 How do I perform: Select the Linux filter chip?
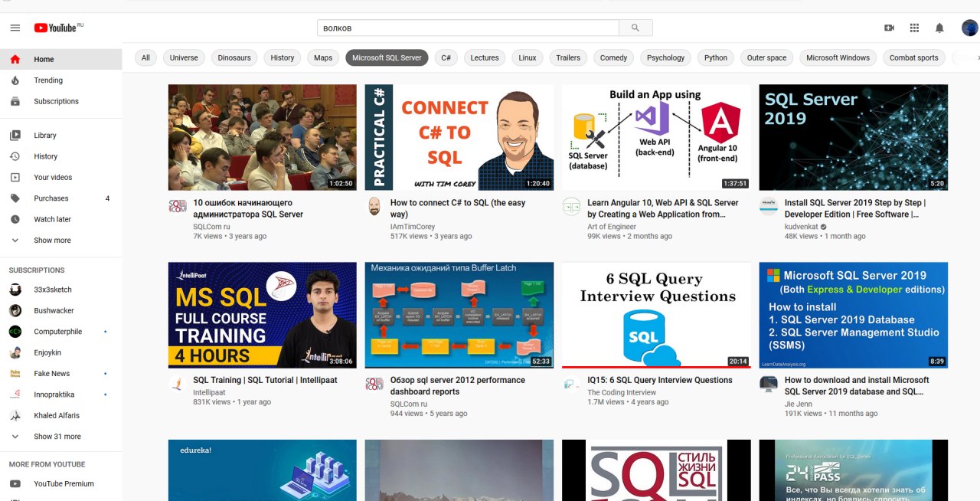point(528,57)
